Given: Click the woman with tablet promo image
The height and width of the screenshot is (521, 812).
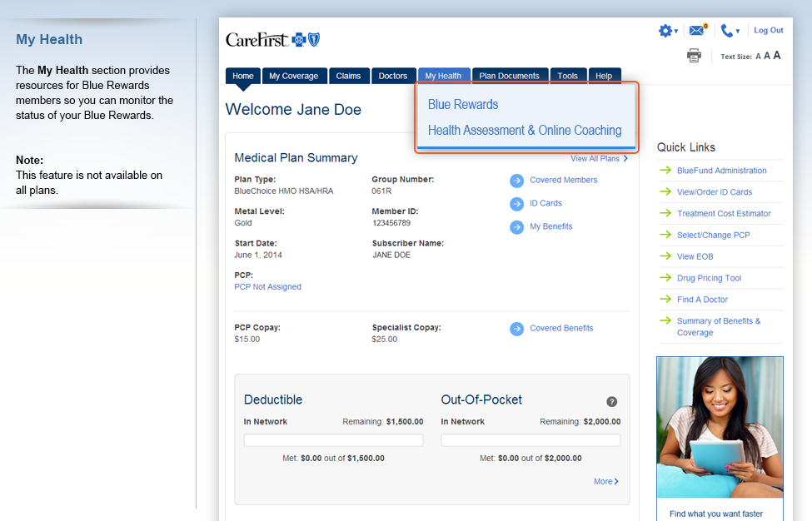Looking at the screenshot, I should point(720,427).
